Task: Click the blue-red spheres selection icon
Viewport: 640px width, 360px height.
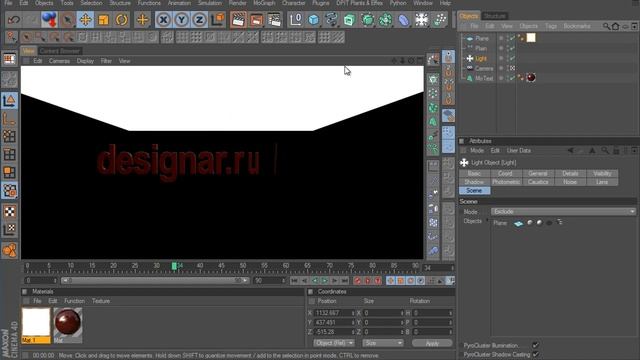Action: click(49, 20)
